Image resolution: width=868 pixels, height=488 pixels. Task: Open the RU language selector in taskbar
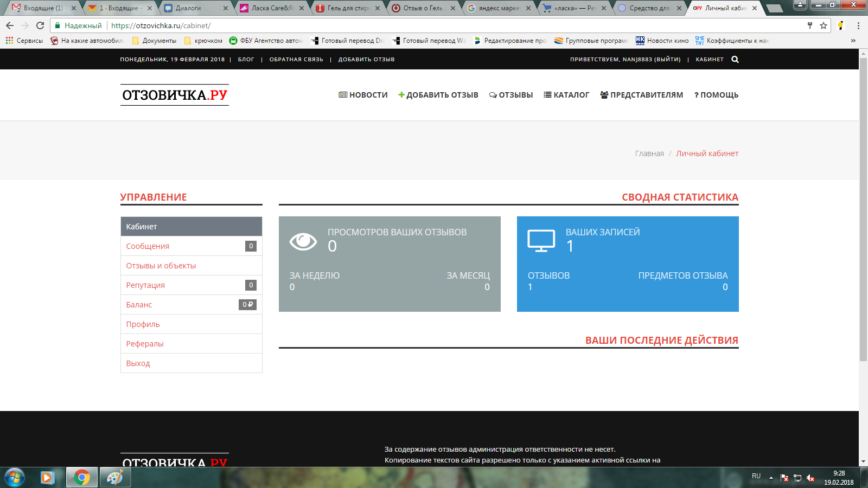[756, 476]
